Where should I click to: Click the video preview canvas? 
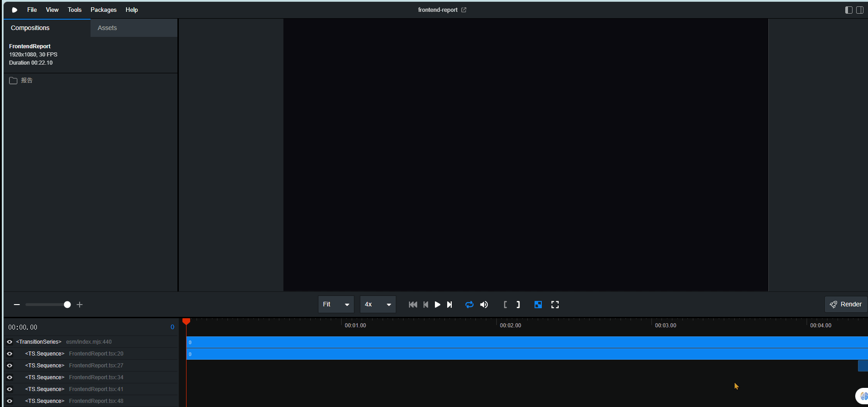526,155
